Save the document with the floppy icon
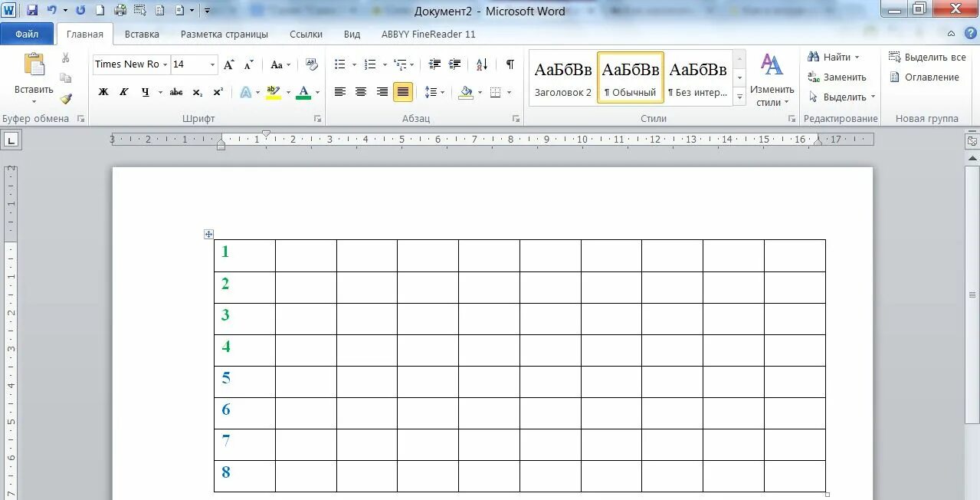The image size is (980, 500). [x=31, y=11]
